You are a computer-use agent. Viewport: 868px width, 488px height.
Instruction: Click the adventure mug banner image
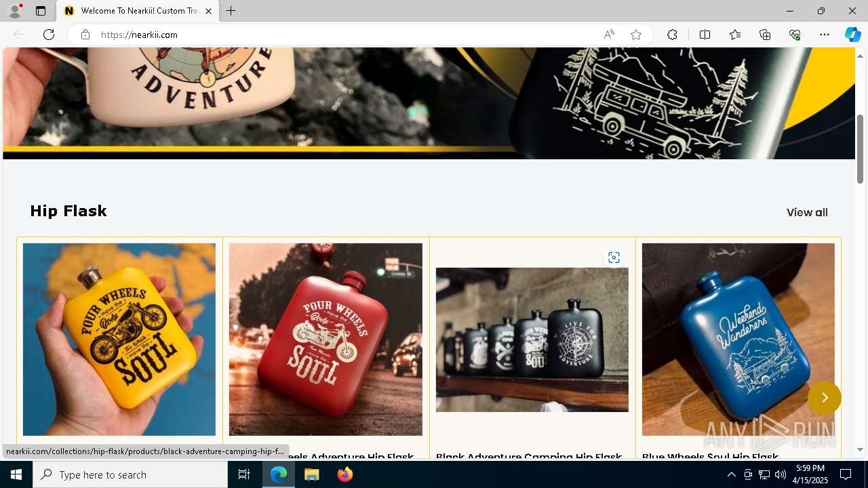pos(429,103)
